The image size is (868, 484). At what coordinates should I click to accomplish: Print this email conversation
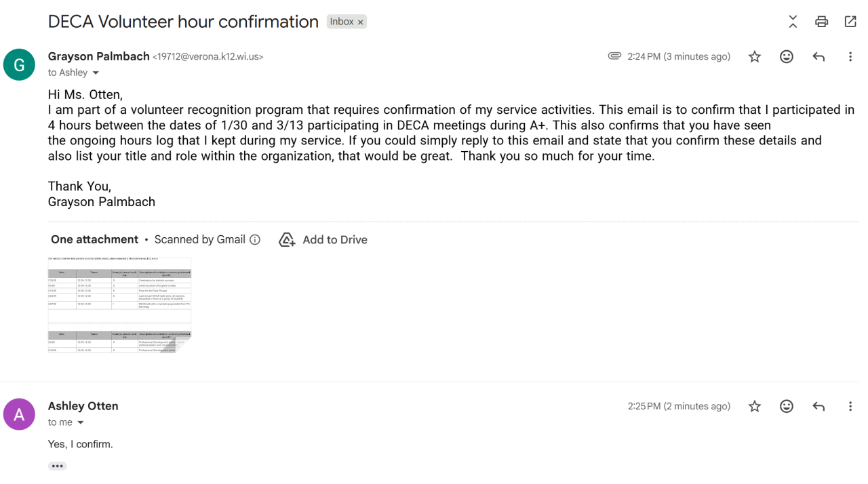click(821, 22)
